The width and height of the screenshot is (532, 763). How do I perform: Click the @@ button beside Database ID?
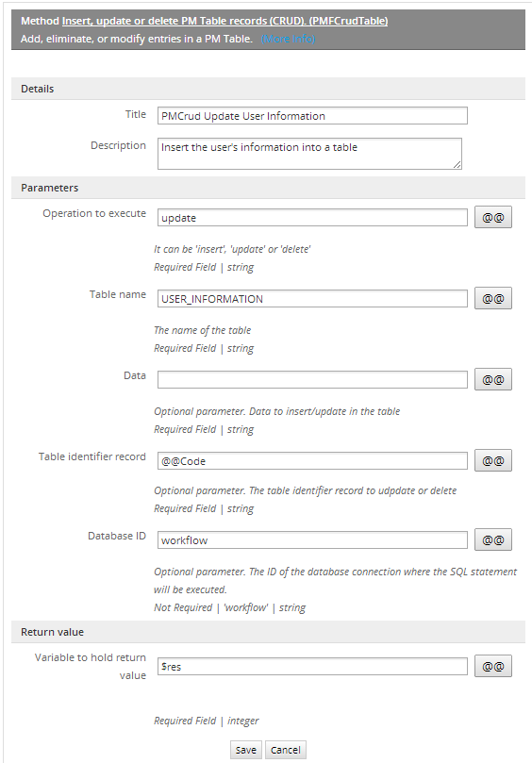(493, 539)
